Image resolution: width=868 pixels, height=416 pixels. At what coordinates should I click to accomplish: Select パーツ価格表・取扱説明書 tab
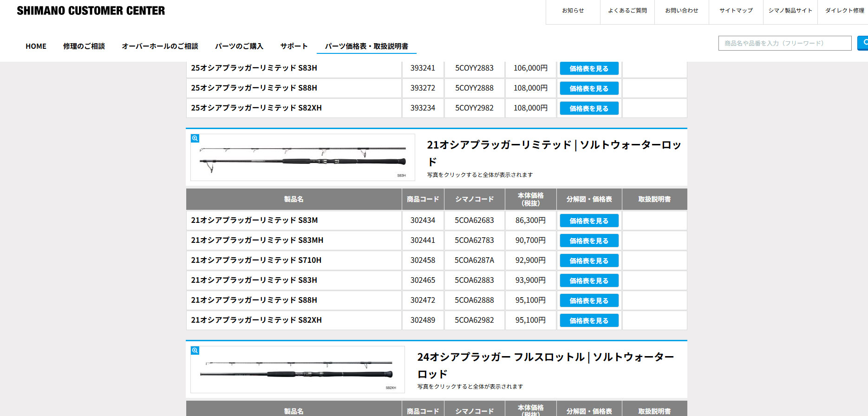(366, 46)
